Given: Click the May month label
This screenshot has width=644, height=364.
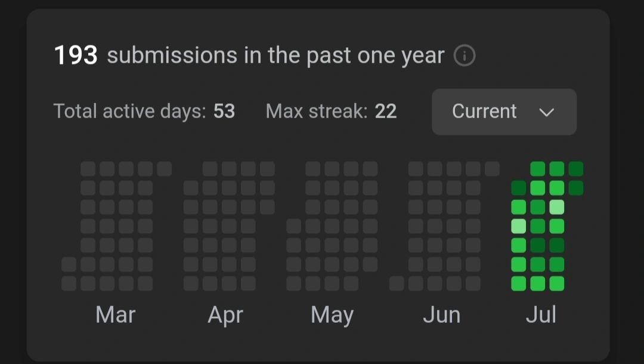Looking at the screenshot, I should 332,316.
